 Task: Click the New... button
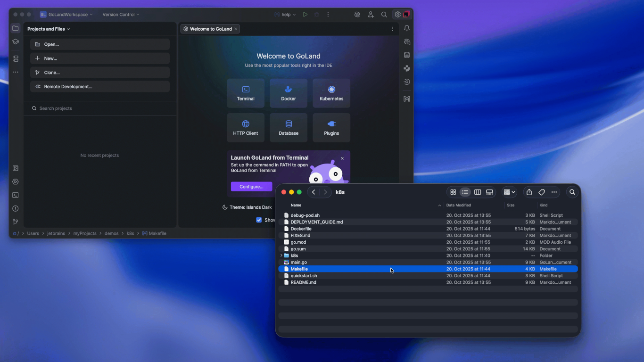click(100, 58)
